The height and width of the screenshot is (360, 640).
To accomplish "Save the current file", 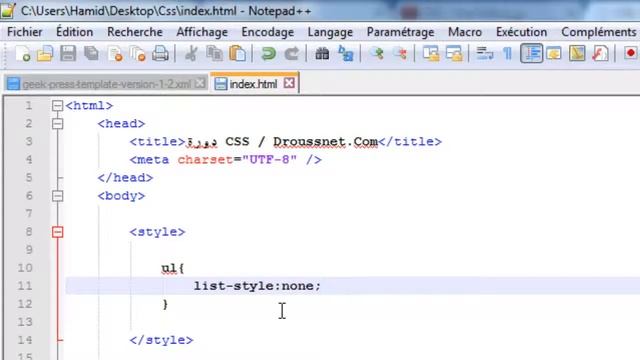I will click(x=68, y=53).
